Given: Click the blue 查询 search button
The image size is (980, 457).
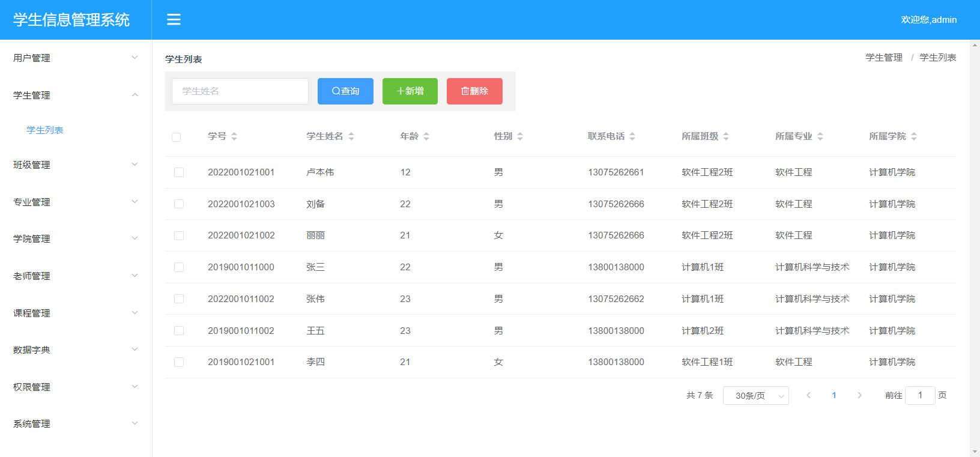Looking at the screenshot, I should point(345,91).
